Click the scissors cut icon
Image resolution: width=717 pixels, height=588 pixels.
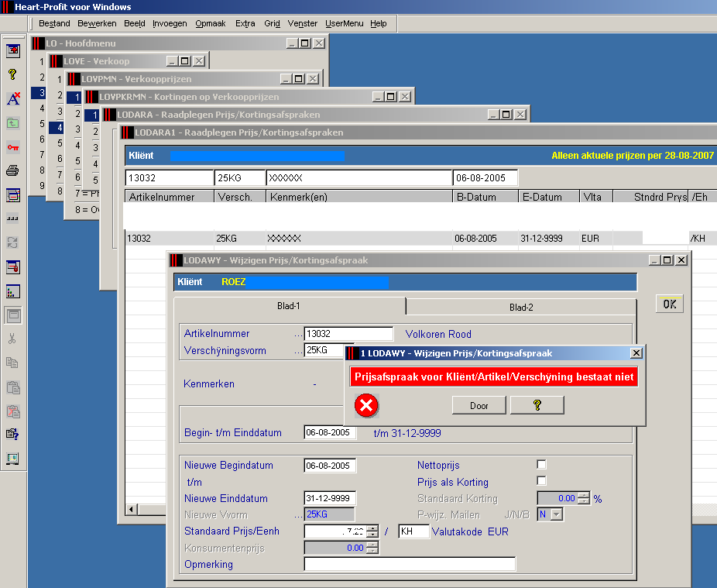13,339
